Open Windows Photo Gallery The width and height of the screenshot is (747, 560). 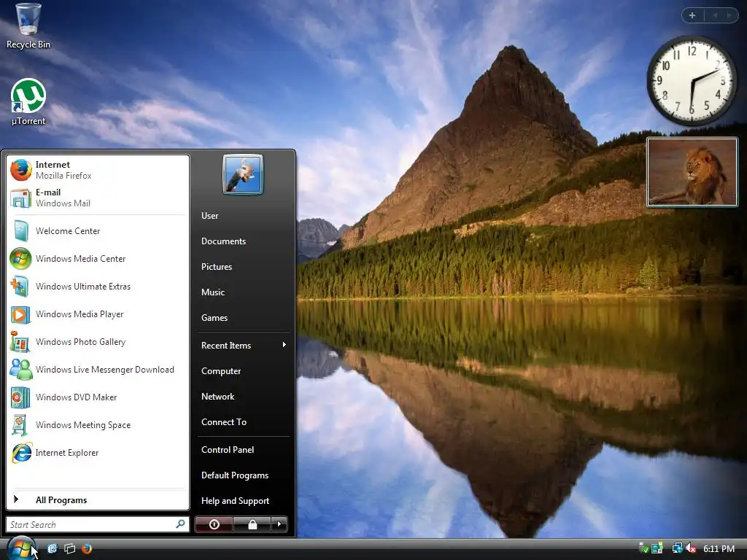98,342
